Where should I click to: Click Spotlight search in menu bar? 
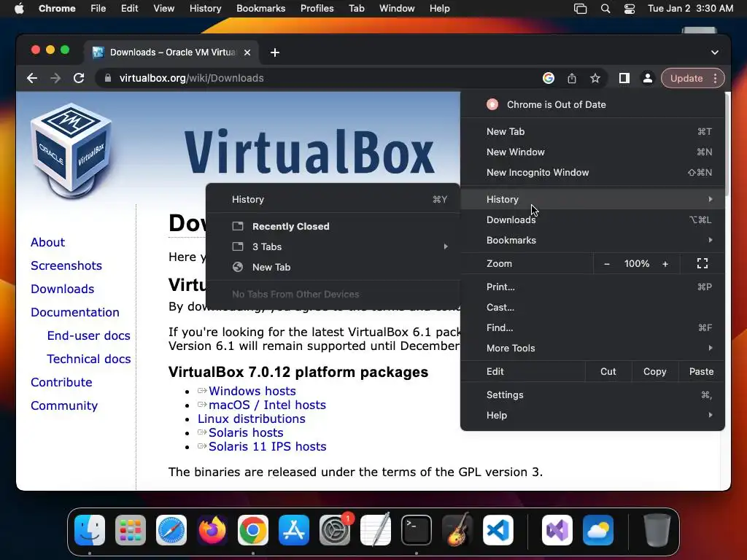pyautogui.click(x=605, y=9)
